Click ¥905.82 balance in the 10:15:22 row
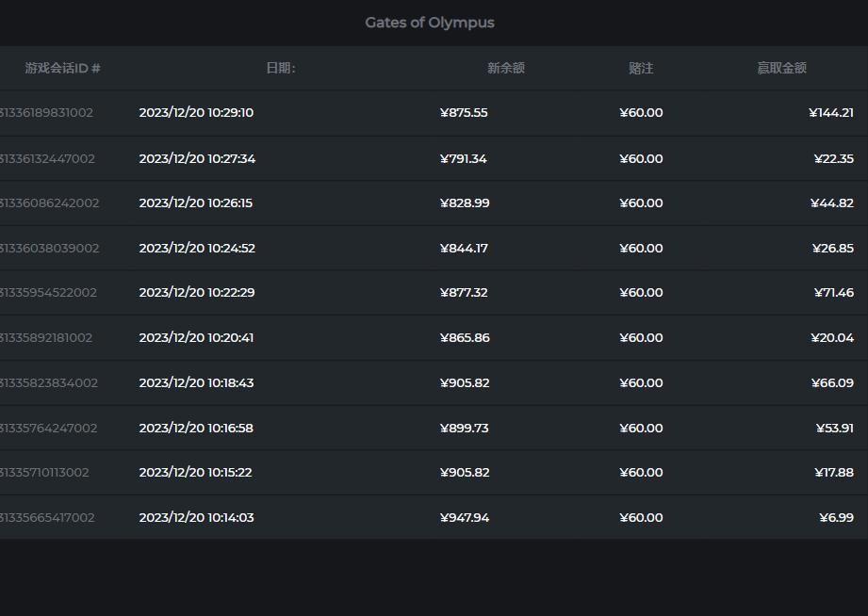 click(x=465, y=473)
